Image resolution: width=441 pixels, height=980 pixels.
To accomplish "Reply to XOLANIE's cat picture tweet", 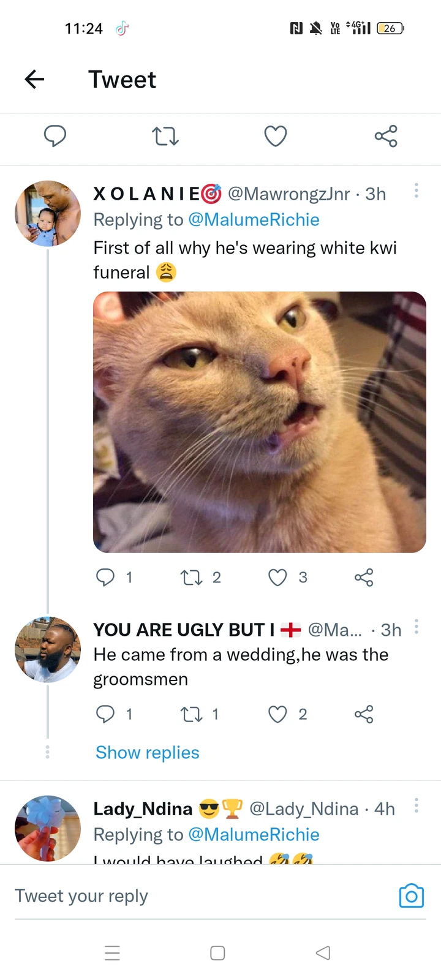I will pyautogui.click(x=106, y=577).
